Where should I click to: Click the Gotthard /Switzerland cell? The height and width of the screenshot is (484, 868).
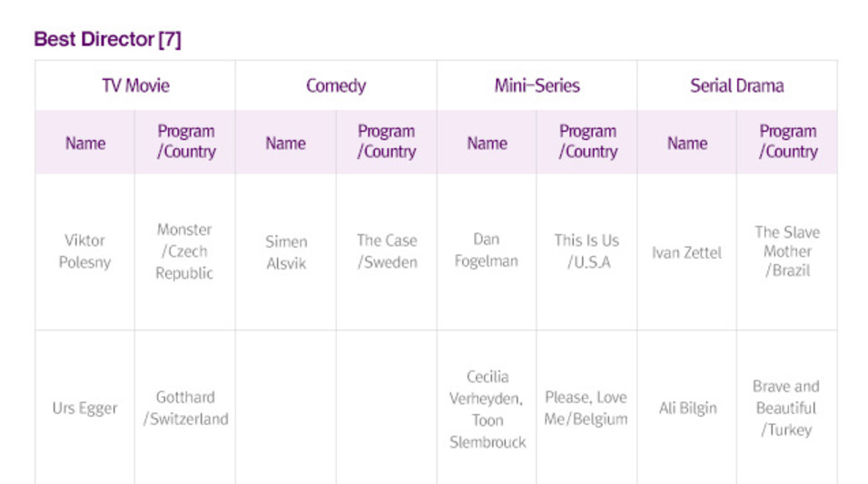click(185, 408)
